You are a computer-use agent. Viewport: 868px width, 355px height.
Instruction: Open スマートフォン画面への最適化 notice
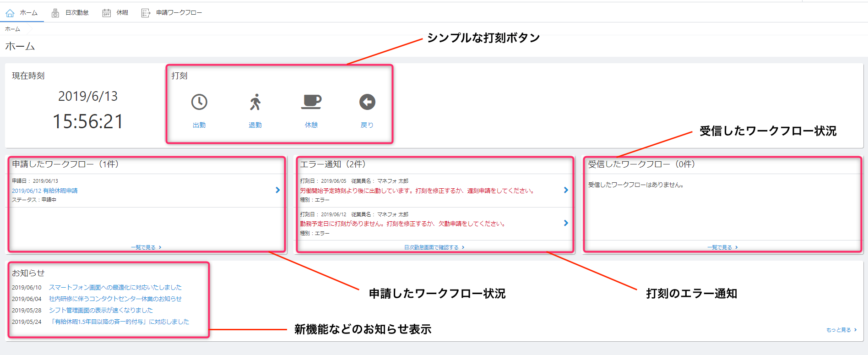point(115,287)
